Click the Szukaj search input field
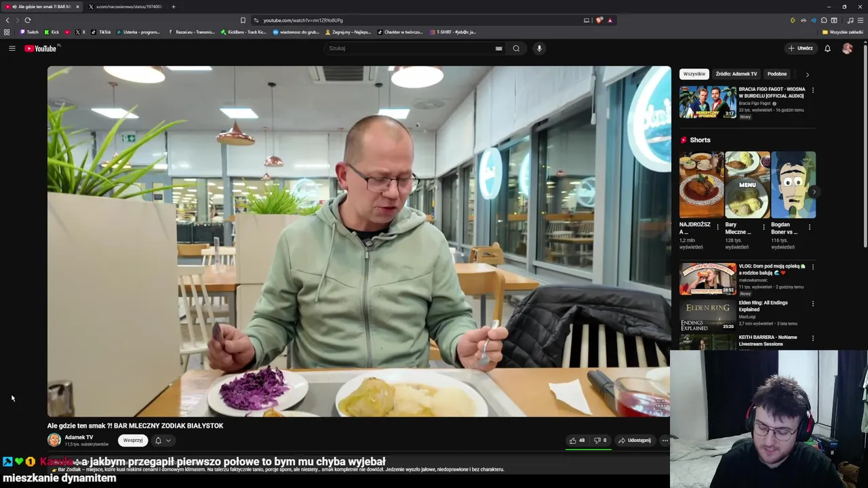The height and width of the screenshot is (488, 868). click(x=410, y=48)
